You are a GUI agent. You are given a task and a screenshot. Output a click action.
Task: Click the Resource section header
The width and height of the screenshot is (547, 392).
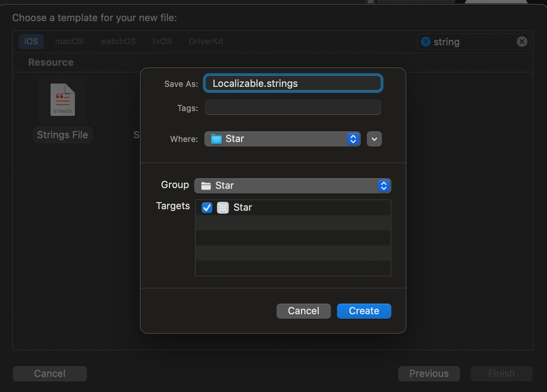[x=51, y=62]
